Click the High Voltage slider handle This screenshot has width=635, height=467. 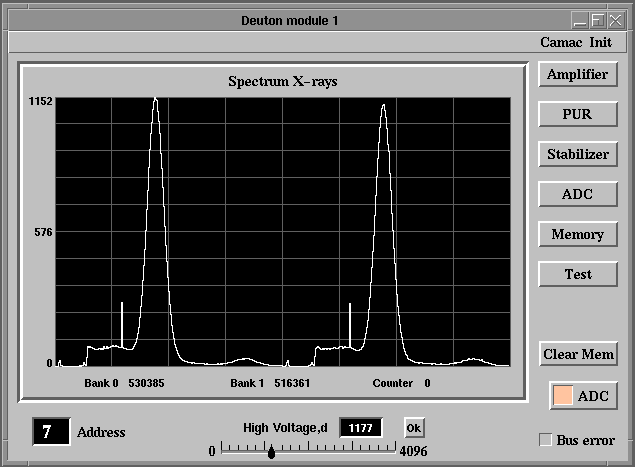(x=271, y=453)
